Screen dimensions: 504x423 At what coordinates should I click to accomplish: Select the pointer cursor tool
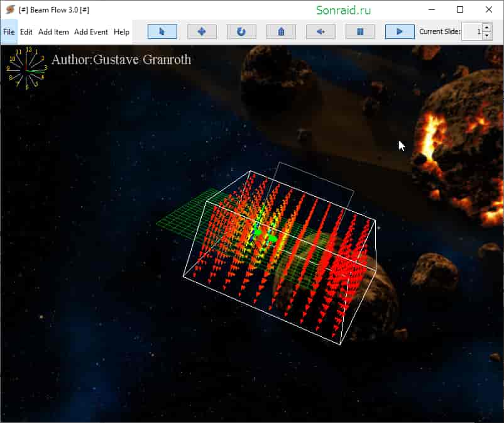(162, 32)
